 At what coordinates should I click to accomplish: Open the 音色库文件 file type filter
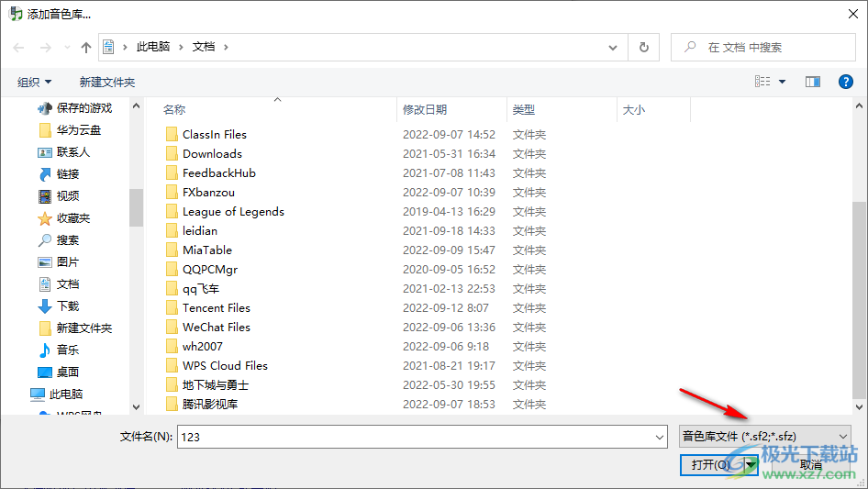(765, 437)
